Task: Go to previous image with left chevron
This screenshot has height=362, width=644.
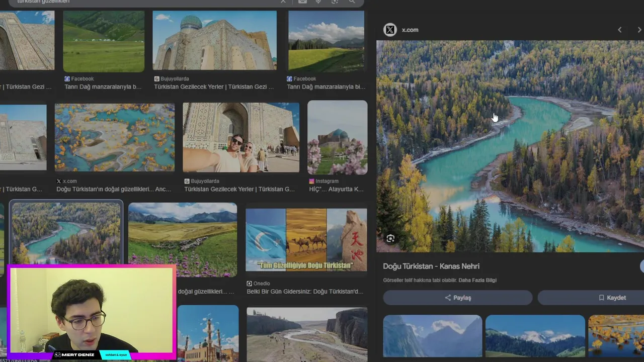Action: (620, 30)
